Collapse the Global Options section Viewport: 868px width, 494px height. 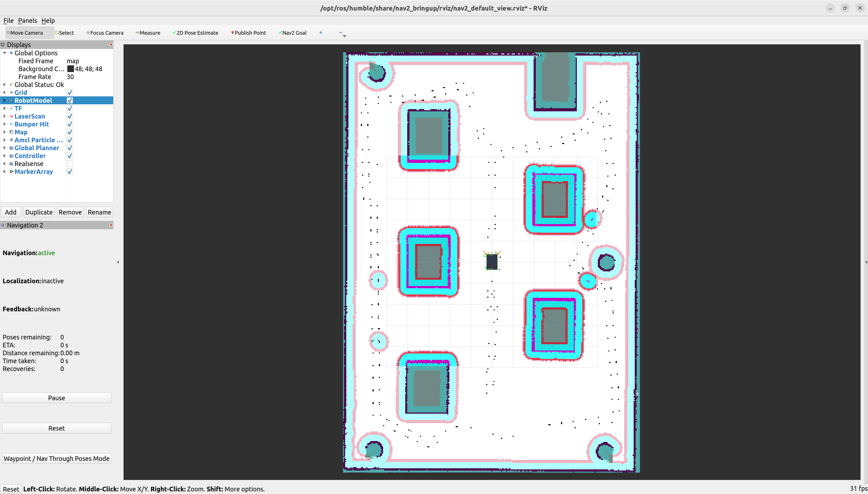(4, 53)
